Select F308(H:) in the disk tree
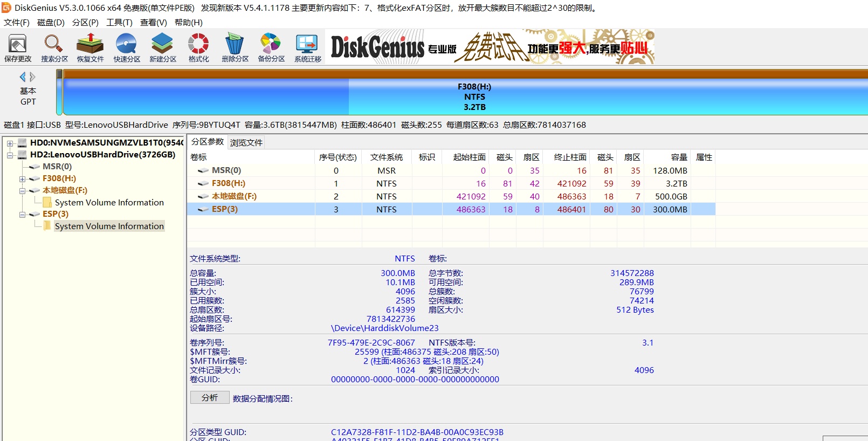The width and height of the screenshot is (868, 441). (x=59, y=178)
